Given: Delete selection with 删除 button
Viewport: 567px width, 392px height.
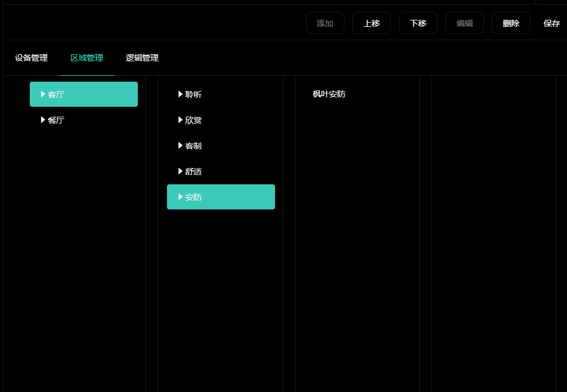Looking at the screenshot, I should click(510, 23).
